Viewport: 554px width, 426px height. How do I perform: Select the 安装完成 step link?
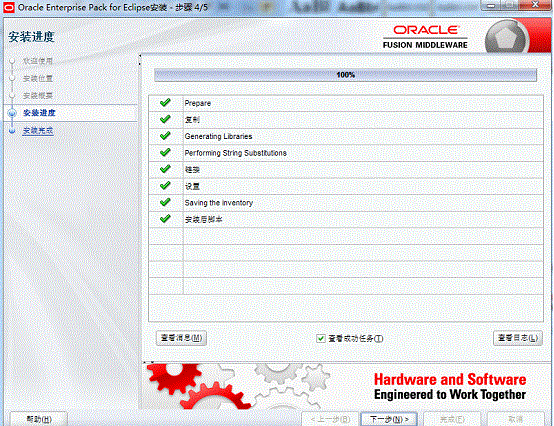pos(38,131)
